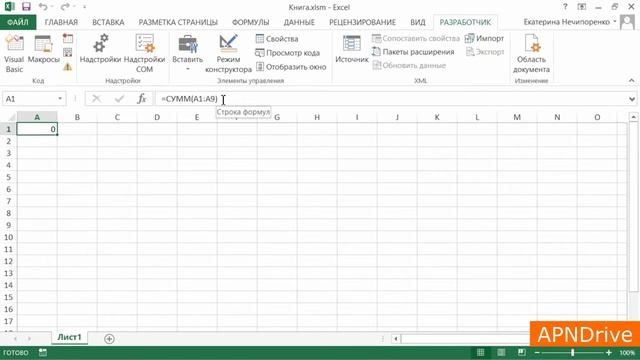The width and height of the screenshot is (640, 360).
Task: Toggle Use Relative References icon
Action: pos(68,52)
